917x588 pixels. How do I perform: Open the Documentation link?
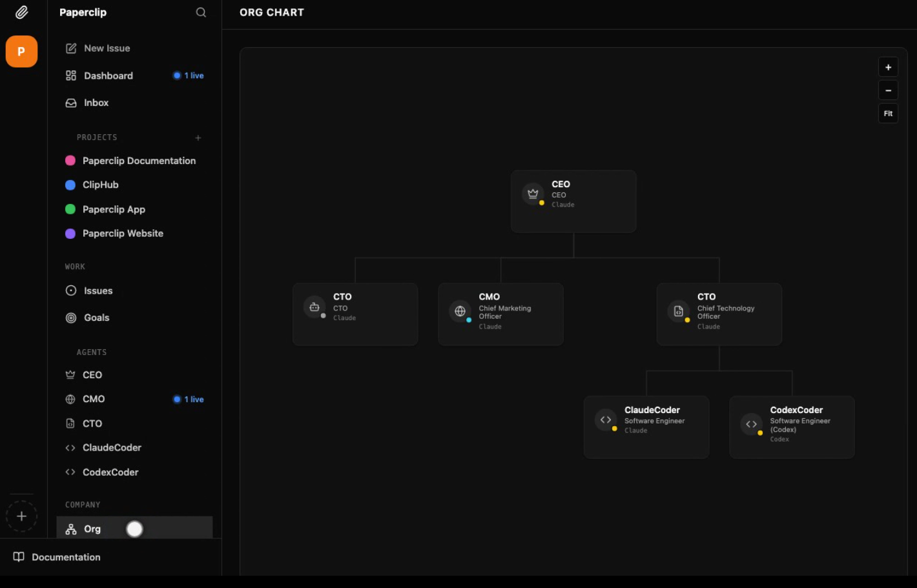tap(66, 557)
